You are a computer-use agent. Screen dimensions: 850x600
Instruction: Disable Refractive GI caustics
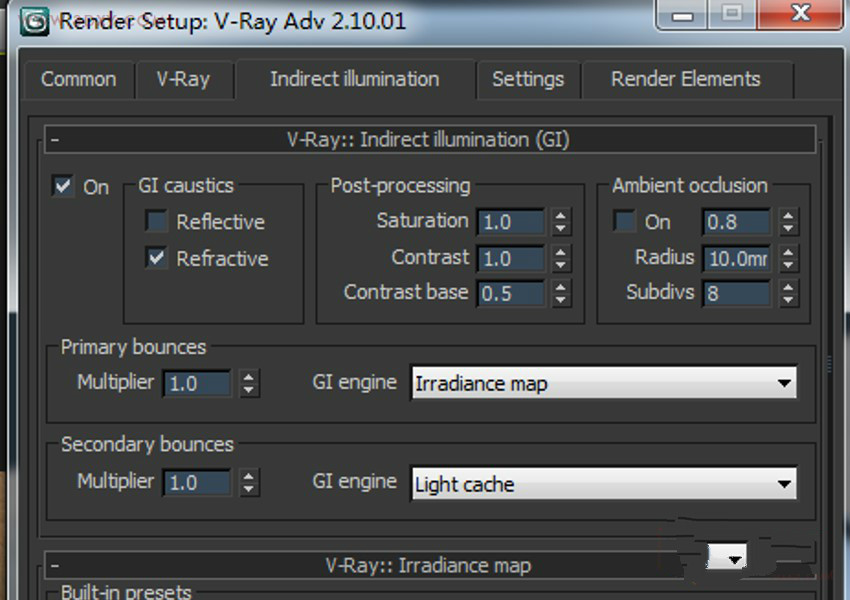click(x=157, y=257)
